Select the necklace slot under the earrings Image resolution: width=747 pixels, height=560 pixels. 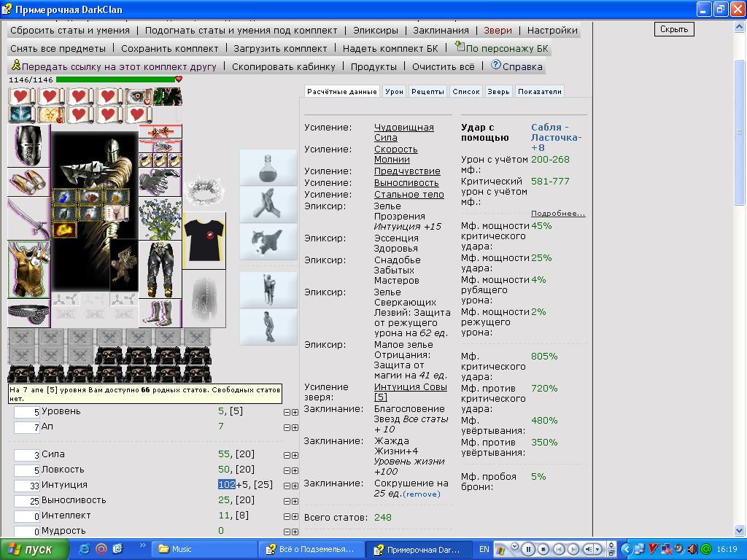coord(160,146)
